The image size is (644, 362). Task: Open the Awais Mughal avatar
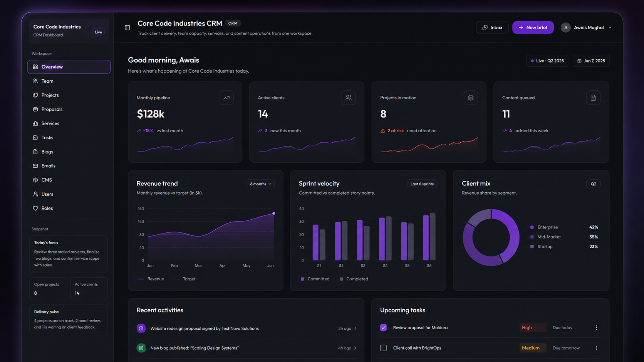[566, 28]
